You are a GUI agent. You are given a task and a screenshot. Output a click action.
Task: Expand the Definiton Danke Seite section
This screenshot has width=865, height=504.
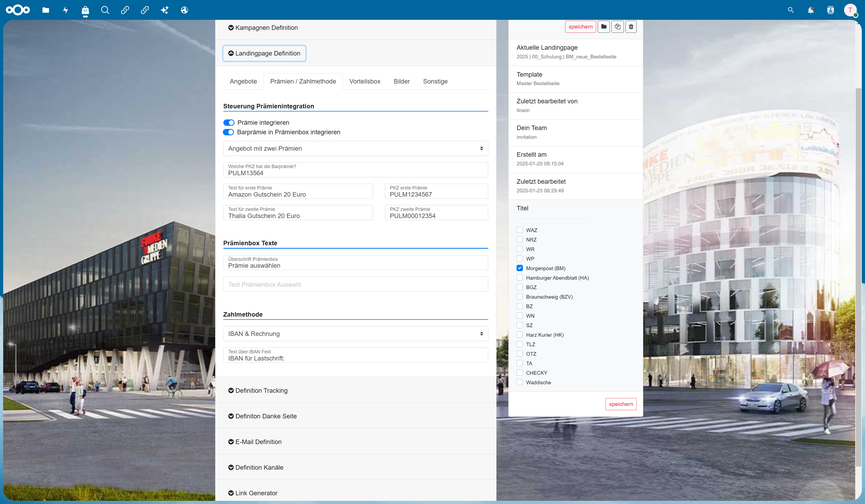point(262,416)
